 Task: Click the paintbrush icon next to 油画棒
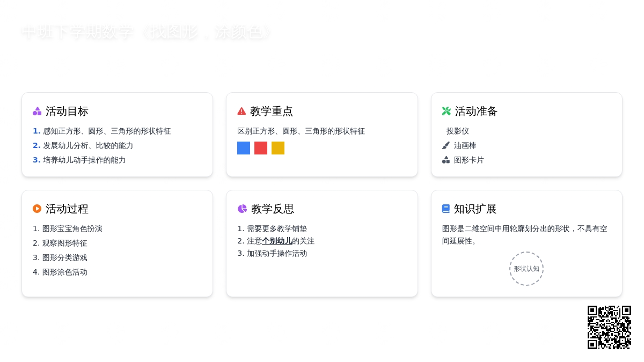[x=446, y=145]
